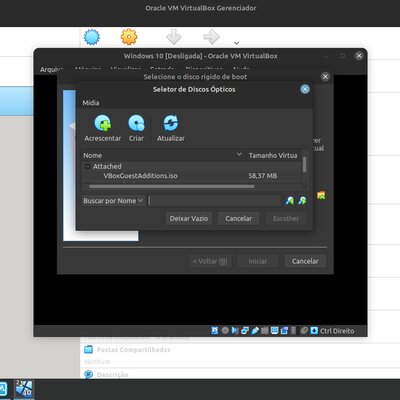
Task: Open Configurações via the orange gear icon
Action: coord(129,37)
